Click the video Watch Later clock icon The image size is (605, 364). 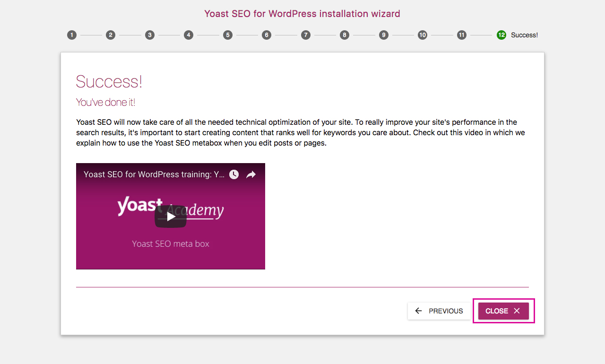pyautogui.click(x=234, y=174)
